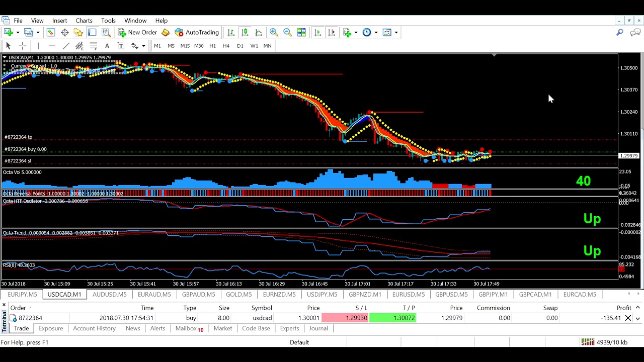Set timeframe to H1
The height and width of the screenshot is (362, 644).
coord(212,46)
